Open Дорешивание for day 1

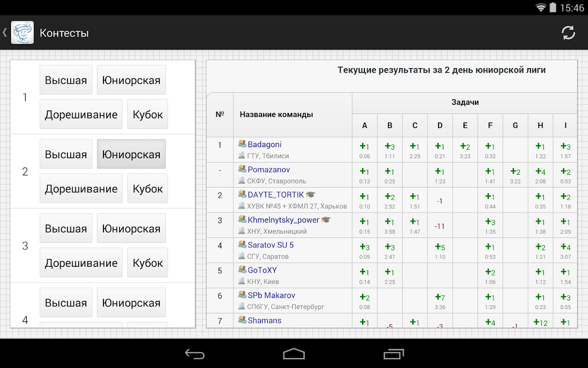81,115
